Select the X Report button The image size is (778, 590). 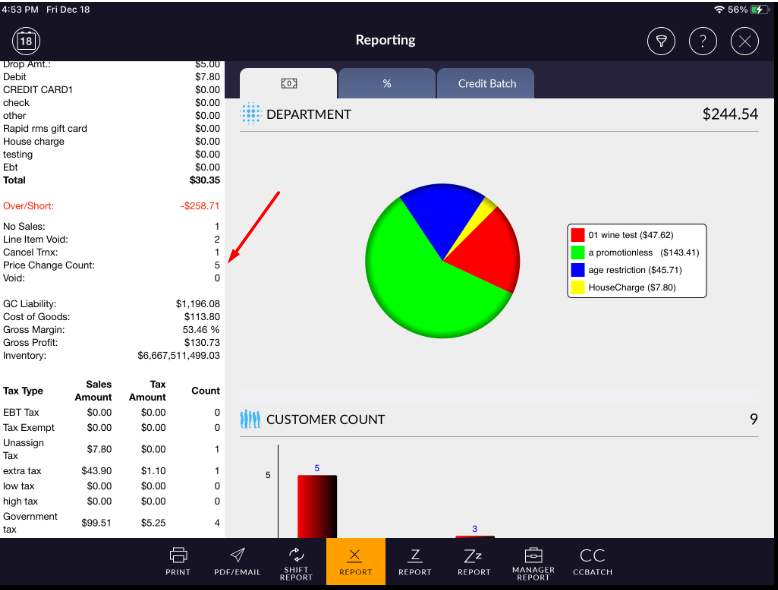pyautogui.click(x=355, y=561)
